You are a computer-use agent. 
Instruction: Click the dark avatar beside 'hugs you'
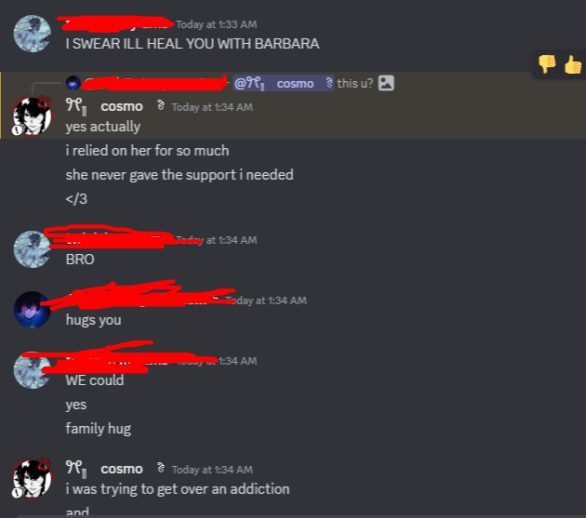[x=32, y=310]
